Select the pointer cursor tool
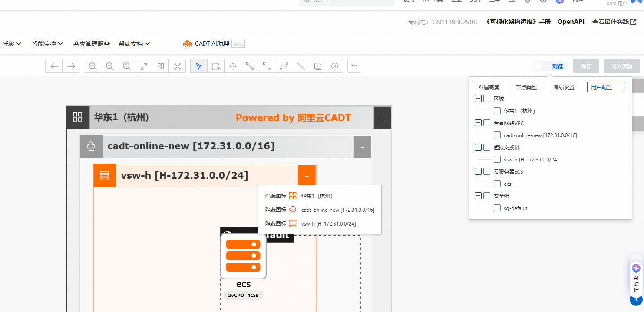 [x=199, y=66]
